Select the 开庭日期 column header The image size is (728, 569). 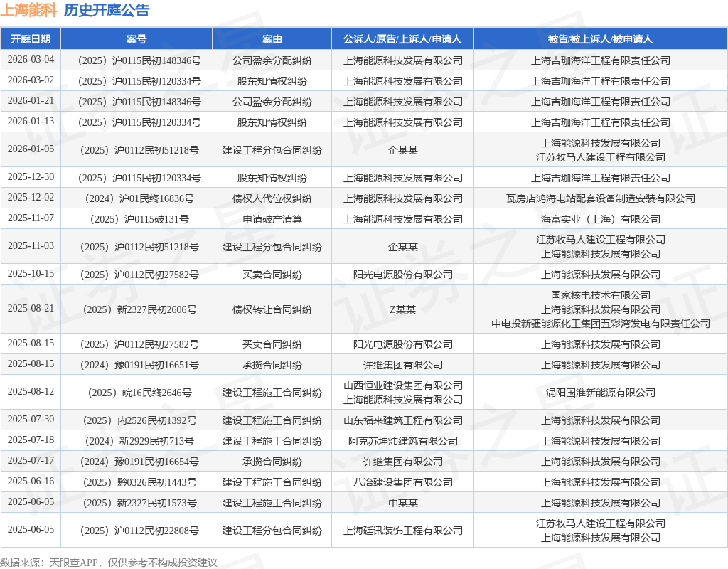[x=31, y=39]
